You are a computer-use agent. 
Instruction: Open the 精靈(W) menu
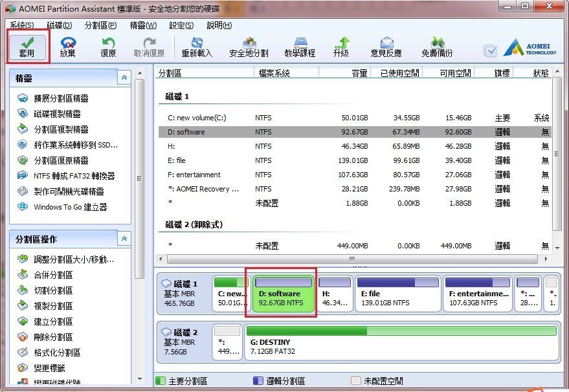click(x=143, y=25)
